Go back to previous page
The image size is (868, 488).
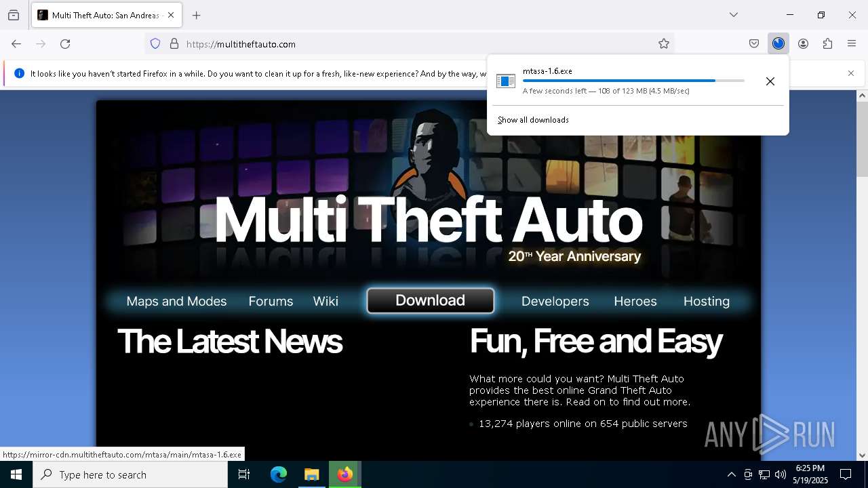[x=16, y=44]
